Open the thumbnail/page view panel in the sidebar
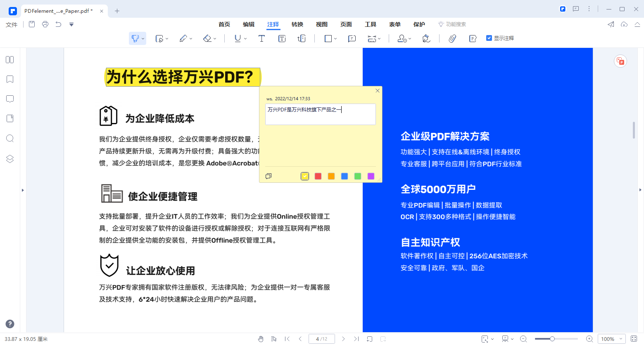 10,59
